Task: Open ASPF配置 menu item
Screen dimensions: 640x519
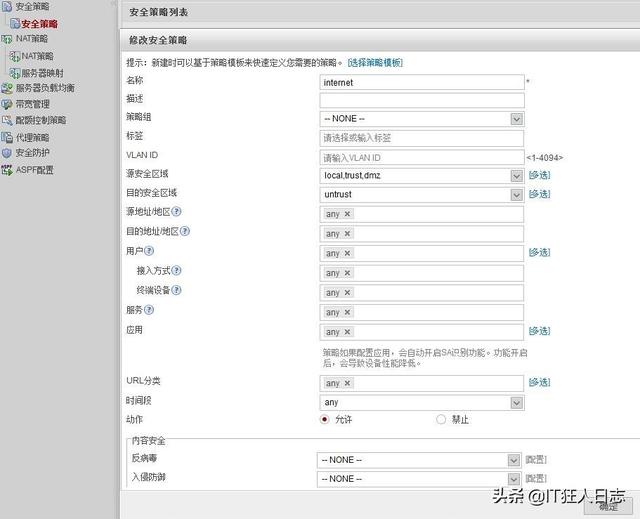Action: (x=35, y=170)
